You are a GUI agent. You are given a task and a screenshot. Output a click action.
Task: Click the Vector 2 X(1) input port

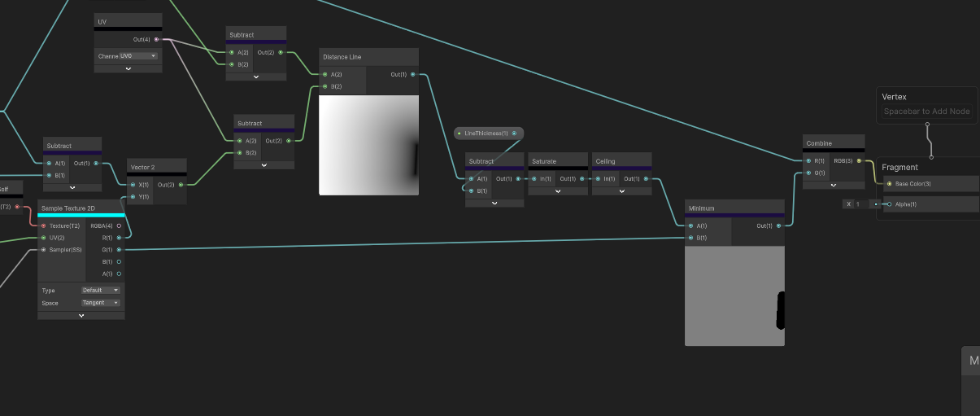click(x=133, y=185)
